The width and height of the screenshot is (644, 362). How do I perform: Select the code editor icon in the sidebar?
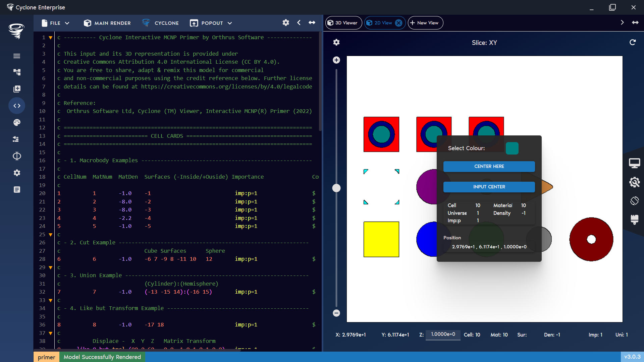click(17, 106)
